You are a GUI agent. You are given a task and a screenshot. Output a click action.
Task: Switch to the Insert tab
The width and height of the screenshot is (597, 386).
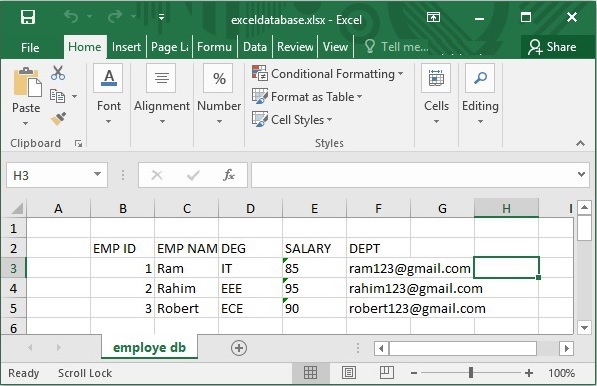pos(126,47)
